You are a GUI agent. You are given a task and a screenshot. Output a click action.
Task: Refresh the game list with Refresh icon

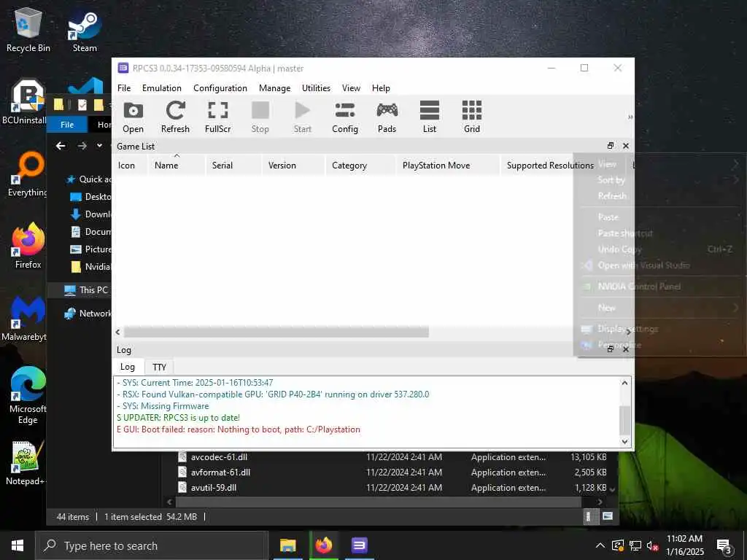175,117
